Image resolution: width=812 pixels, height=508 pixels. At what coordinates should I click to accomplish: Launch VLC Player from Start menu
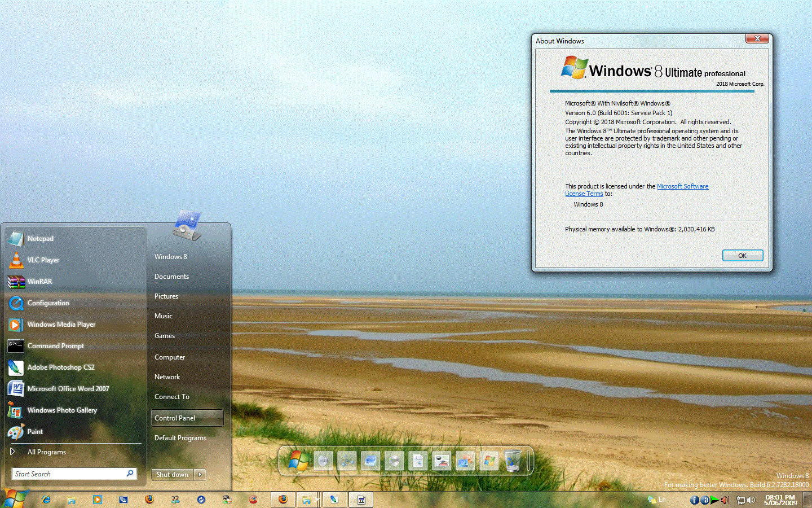(x=75, y=260)
